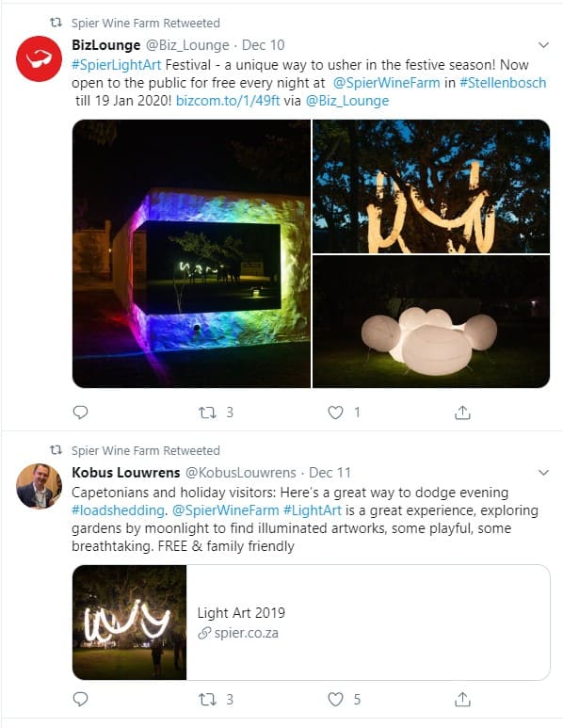Screen dimensions: 563x728
Task: Open @SpierWineFarm mention in Kobus's tweet
Action: (226, 510)
